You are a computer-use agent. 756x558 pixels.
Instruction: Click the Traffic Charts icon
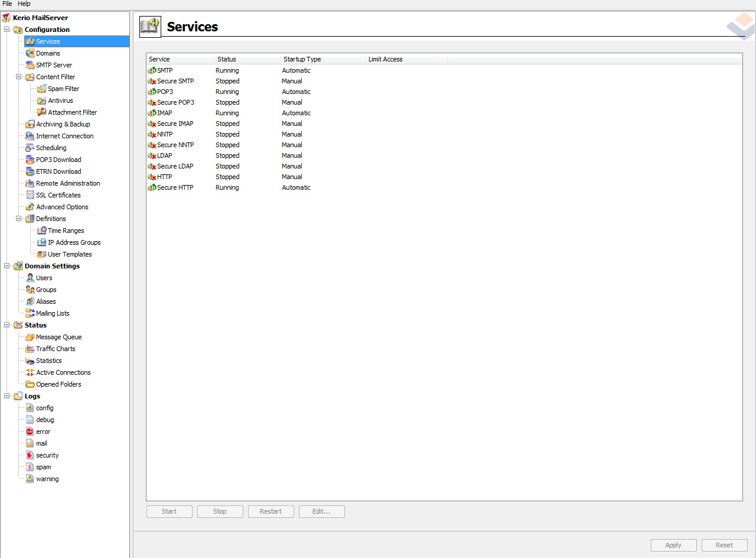point(30,349)
